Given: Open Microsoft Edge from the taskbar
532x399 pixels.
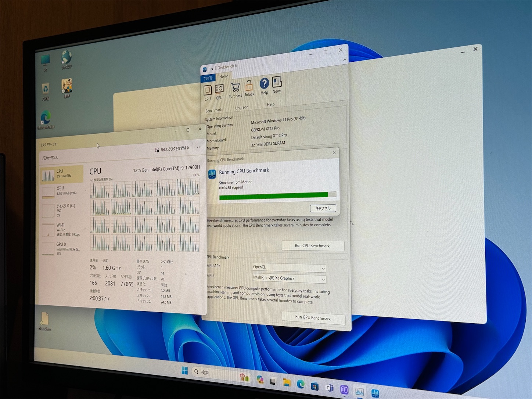Looking at the screenshot, I should (x=301, y=385).
